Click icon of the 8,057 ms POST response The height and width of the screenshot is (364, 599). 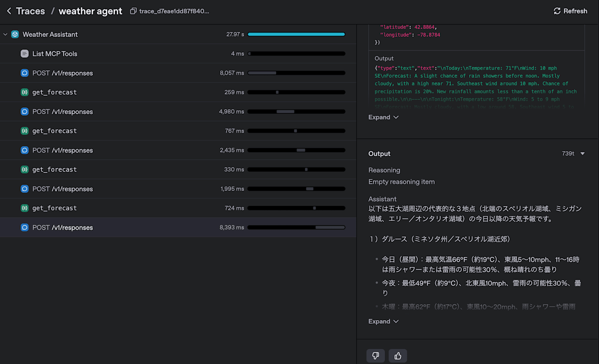coord(24,73)
